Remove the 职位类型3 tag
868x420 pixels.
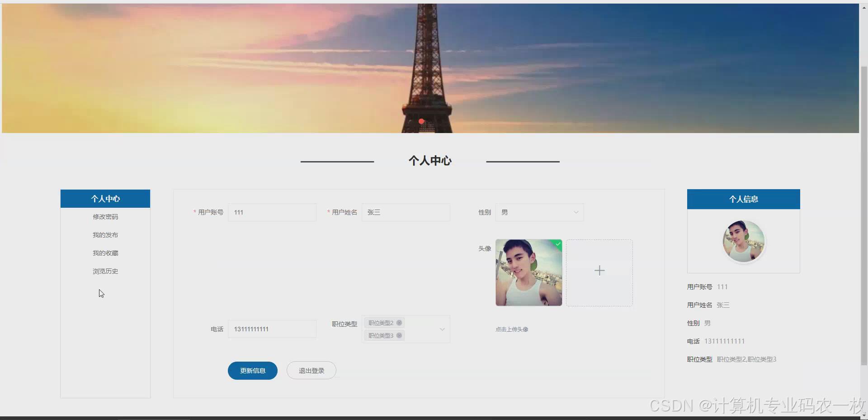click(x=399, y=335)
